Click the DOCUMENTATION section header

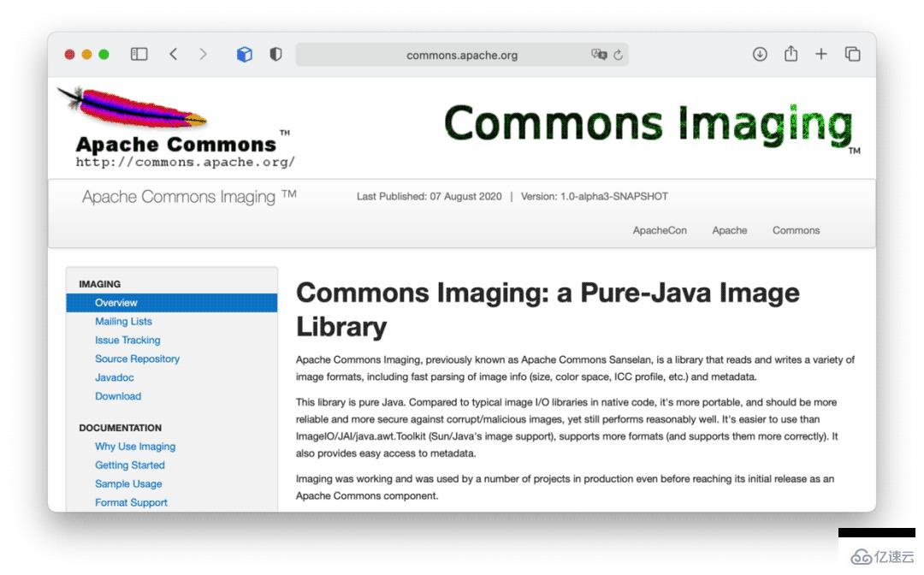(121, 428)
